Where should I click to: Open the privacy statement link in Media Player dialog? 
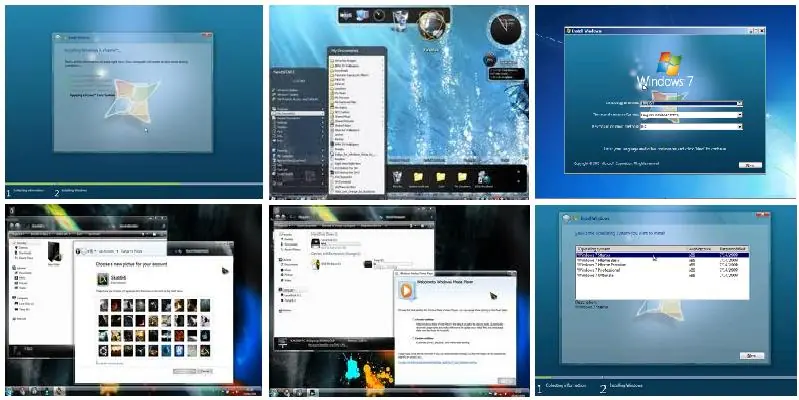pos(438,362)
